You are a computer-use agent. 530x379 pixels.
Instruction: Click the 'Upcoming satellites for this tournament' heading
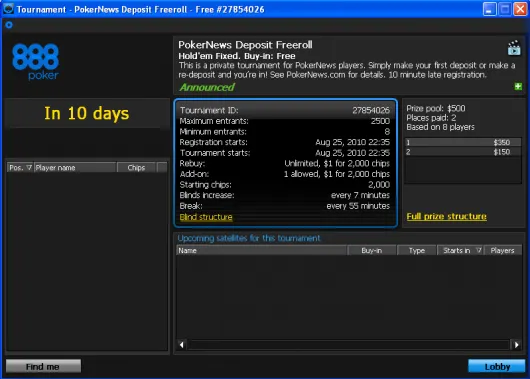click(249, 238)
